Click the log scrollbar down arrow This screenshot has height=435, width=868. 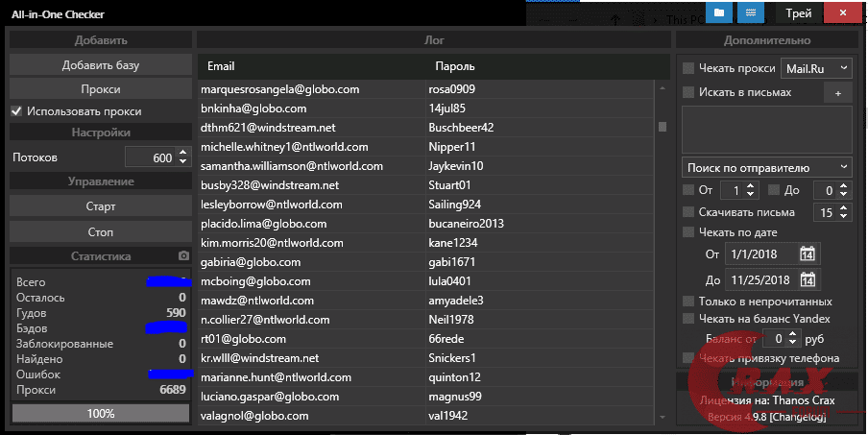point(663,418)
